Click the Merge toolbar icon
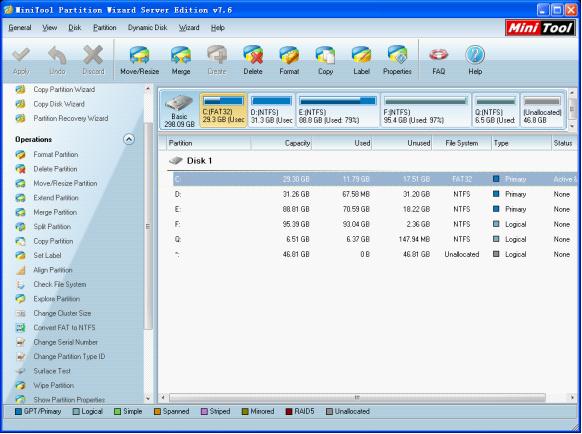Image resolution: width=582 pixels, height=434 pixels. click(181, 61)
